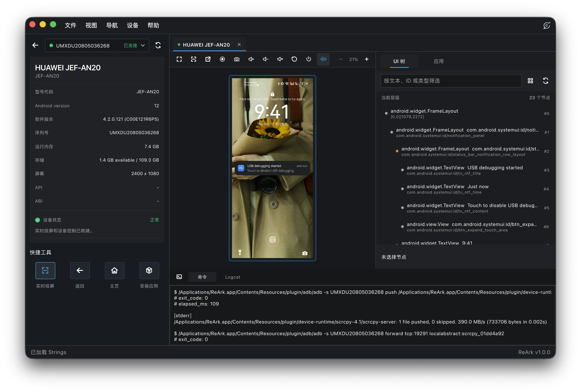
Task: Increase device volume with volume-up icon
Action: (x=251, y=59)
